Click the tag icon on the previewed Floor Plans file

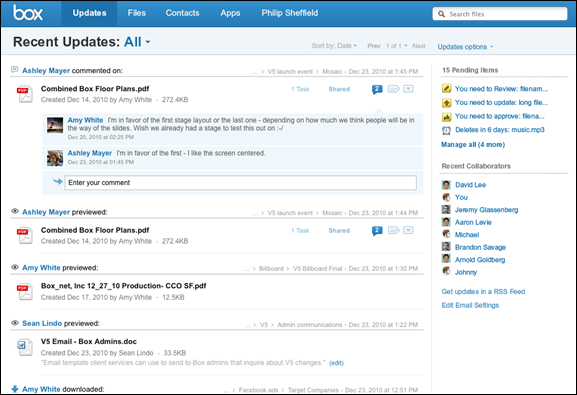pyautogui.click(x=393, y=230)
